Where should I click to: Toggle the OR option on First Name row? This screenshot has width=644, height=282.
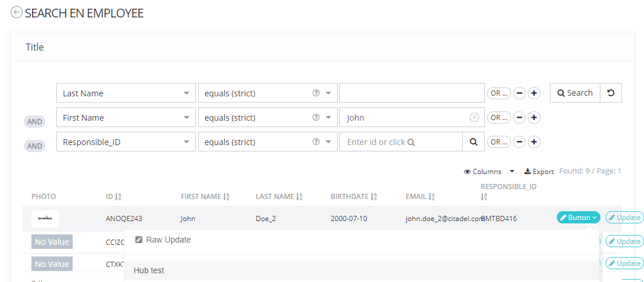coord(498,117)
